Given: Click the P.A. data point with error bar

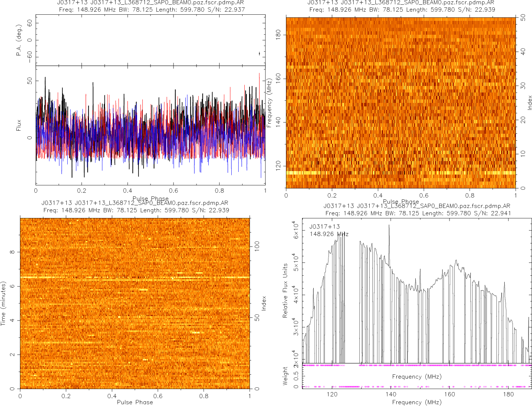Looking at the screenshot, I should coord(259,53).
